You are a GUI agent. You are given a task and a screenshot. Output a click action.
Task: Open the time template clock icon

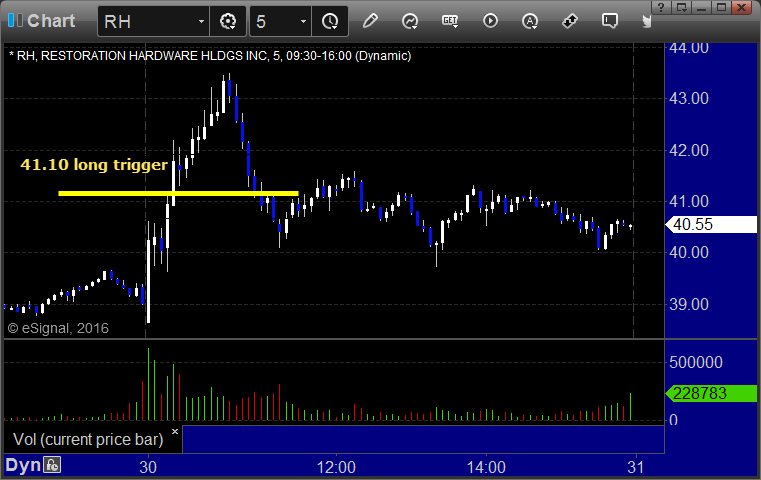(x=330, y=21)
